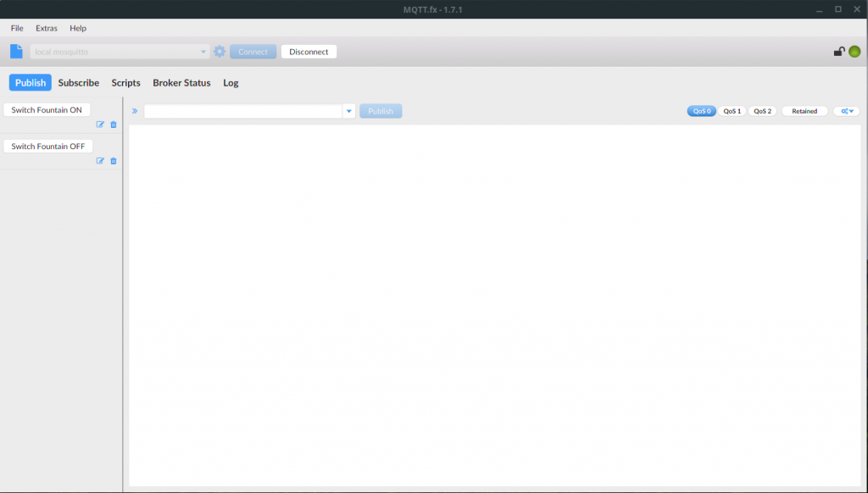Switch to the Subscribe tab
868x493 pixels.
[x=79, y=83]
